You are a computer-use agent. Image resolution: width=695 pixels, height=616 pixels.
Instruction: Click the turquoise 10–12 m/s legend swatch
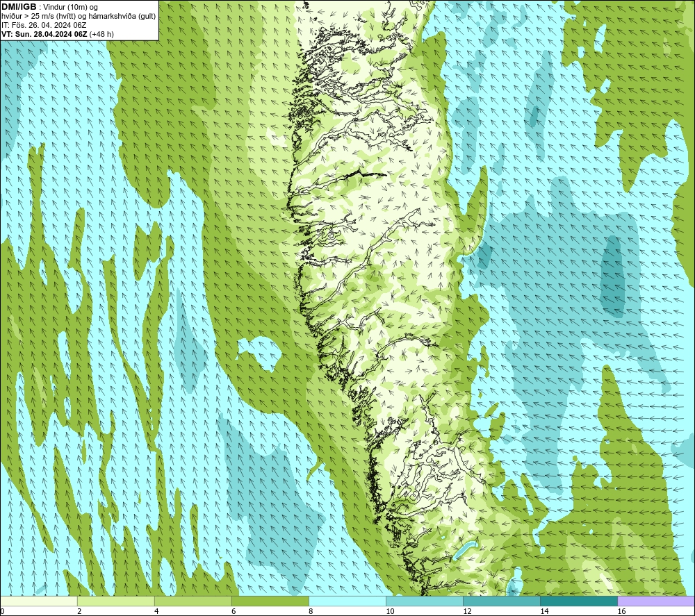[x=425, y=601]
